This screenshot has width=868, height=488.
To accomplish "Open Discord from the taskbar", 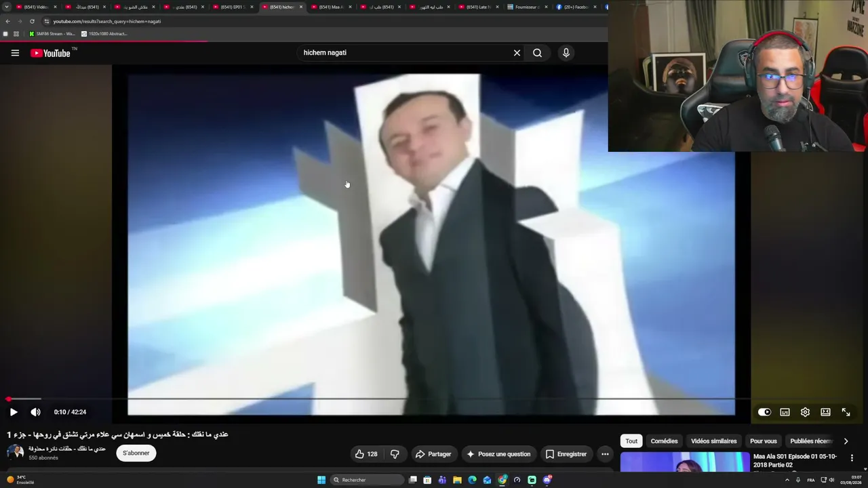I will (547, 480).
